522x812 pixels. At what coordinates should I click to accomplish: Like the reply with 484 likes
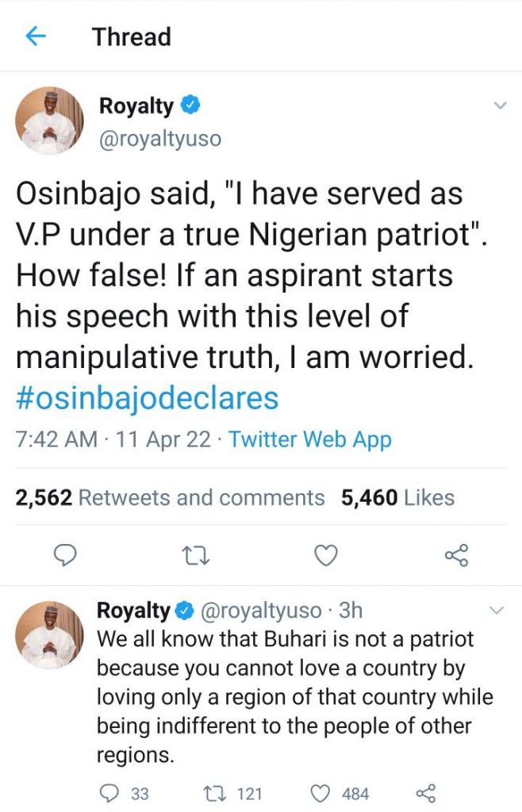[x=320, y=793]
